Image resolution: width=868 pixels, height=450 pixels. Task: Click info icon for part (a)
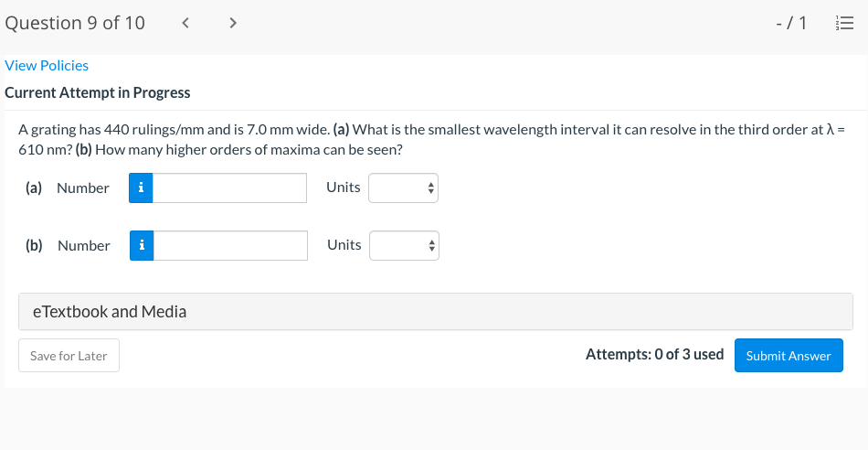[141, 187]
